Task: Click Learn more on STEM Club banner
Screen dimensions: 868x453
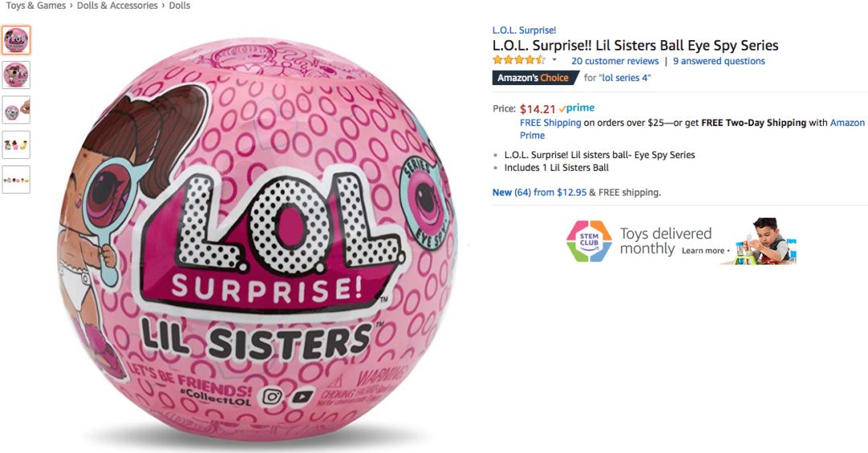Action: pyautogui.click(x=703, y=251)
